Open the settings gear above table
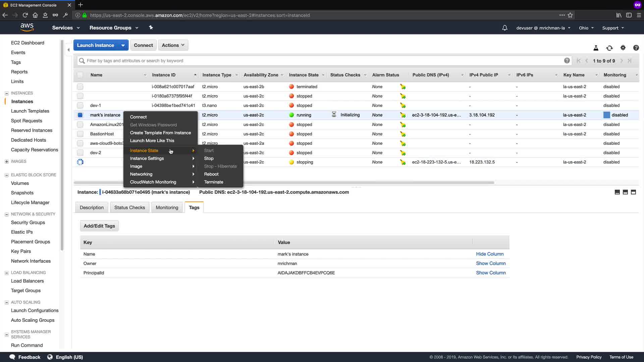The width and height of the screenshot is (644, 362). click(623, 48)
